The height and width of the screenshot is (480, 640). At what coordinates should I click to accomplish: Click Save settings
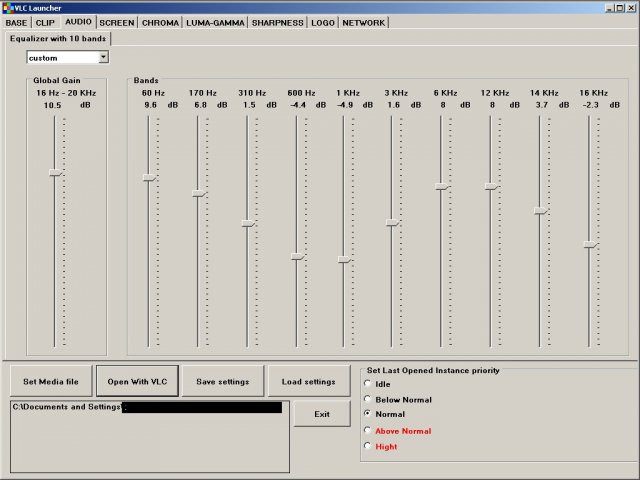(x=223, y=381)
